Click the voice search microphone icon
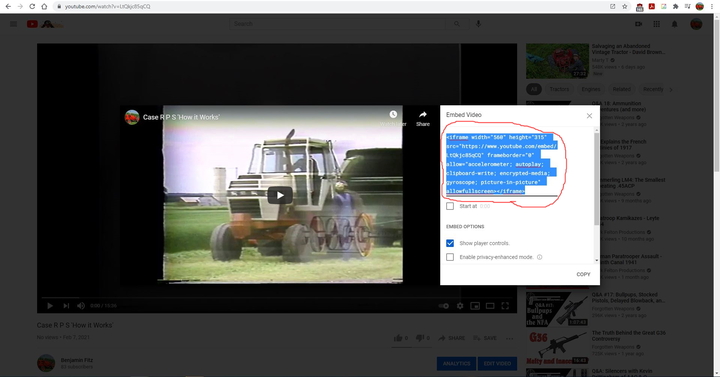 click(478, 24)
